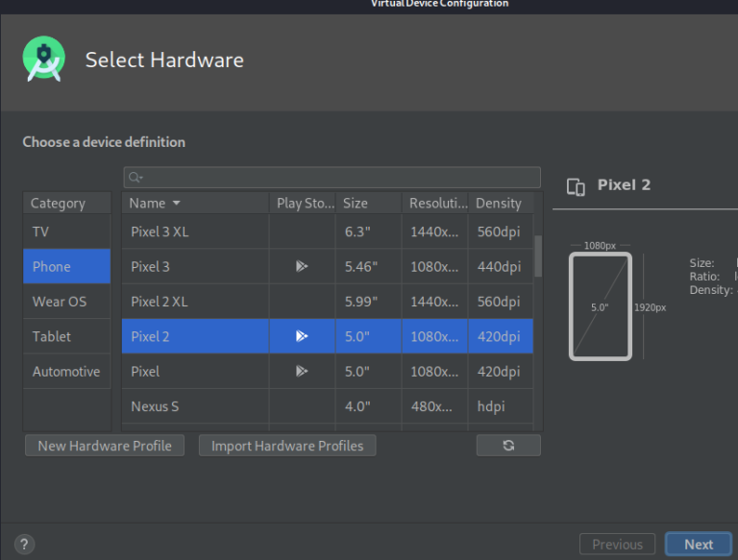Click the Play Store icon for Pixel 2

[302, 336]
